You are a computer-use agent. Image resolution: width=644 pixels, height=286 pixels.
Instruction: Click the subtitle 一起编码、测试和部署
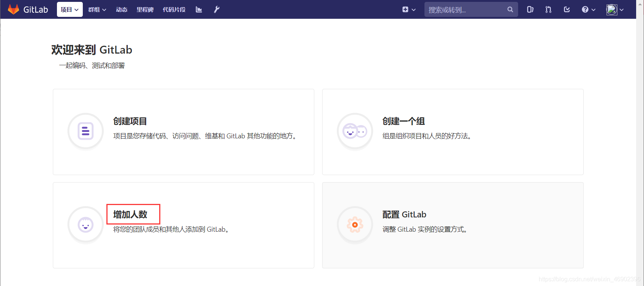click(x=92, y=66)
